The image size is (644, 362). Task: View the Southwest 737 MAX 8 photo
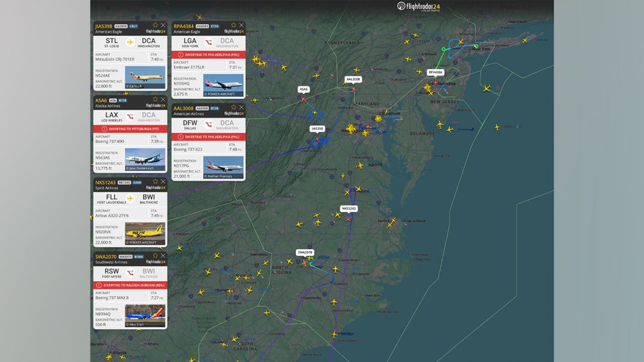145,315
